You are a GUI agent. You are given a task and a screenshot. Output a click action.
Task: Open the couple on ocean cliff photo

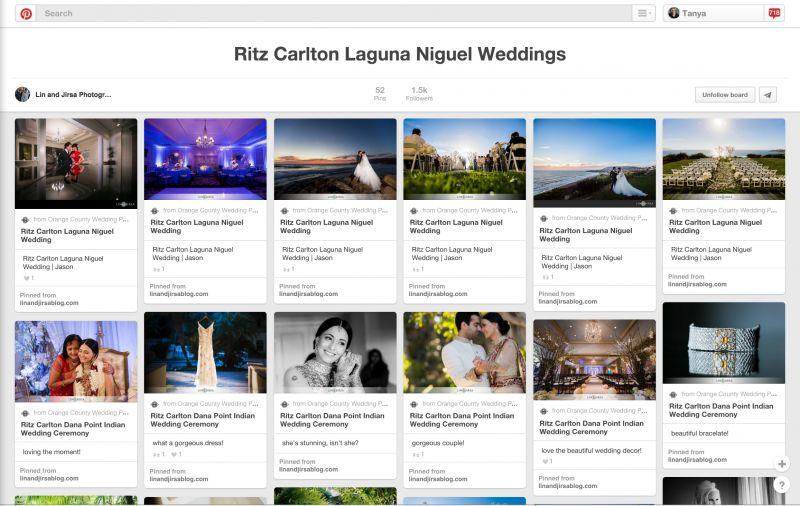point(594,163)
